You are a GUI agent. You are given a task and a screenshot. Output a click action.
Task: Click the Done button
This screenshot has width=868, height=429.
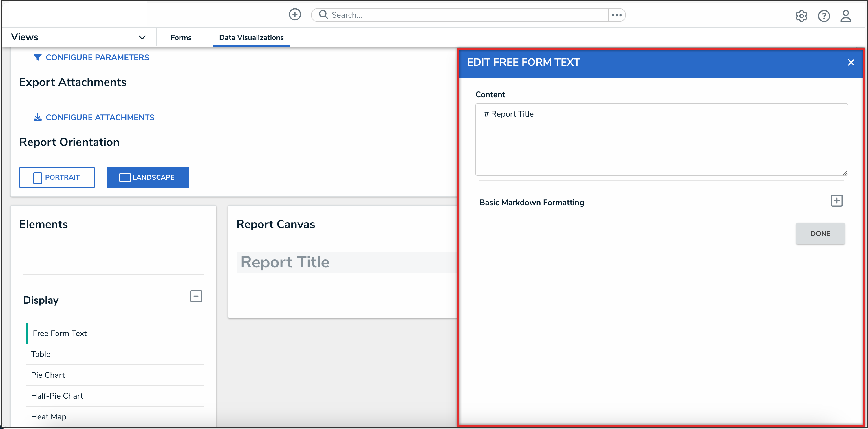(820, 234)
